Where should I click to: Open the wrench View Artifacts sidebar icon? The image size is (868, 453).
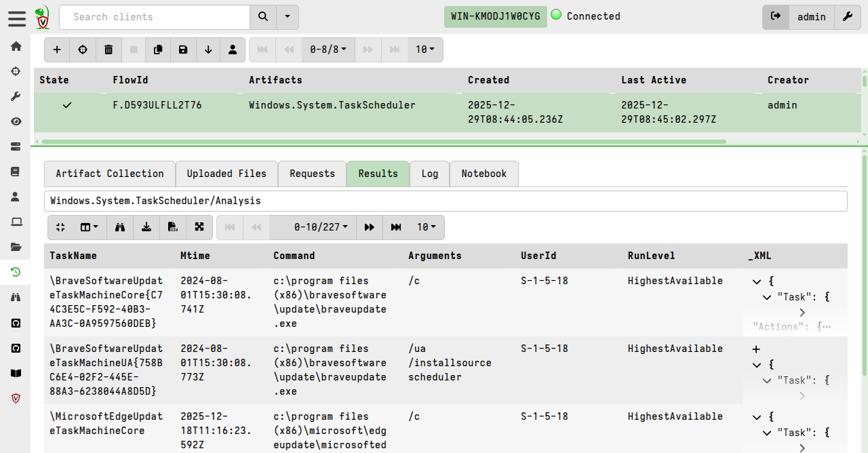[16, 96]
